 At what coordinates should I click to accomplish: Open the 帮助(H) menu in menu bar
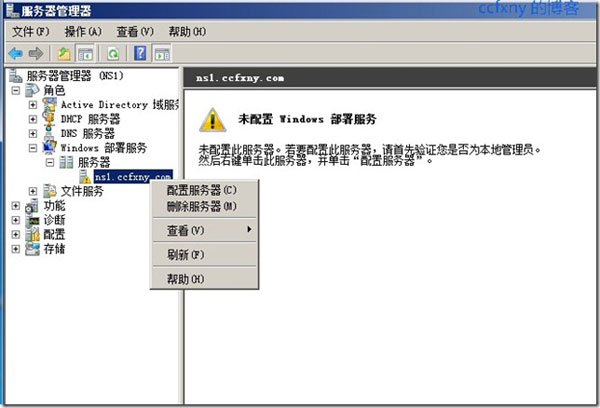click(188, 31)
